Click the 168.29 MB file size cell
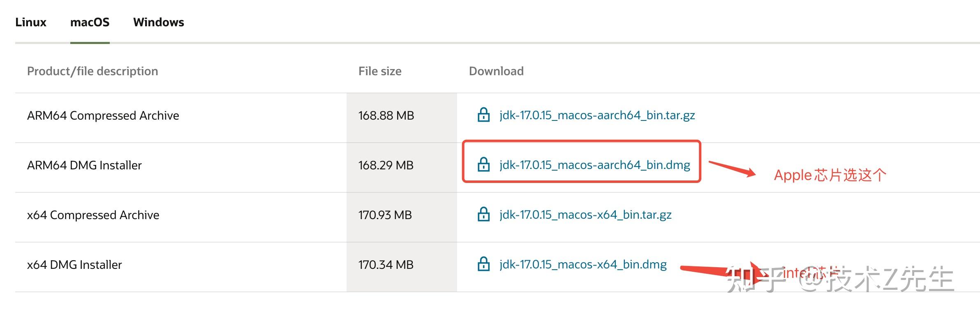Image resolution: width=980 pixels, height=319 pixels. pyautogui.click(x=386, y=165)
